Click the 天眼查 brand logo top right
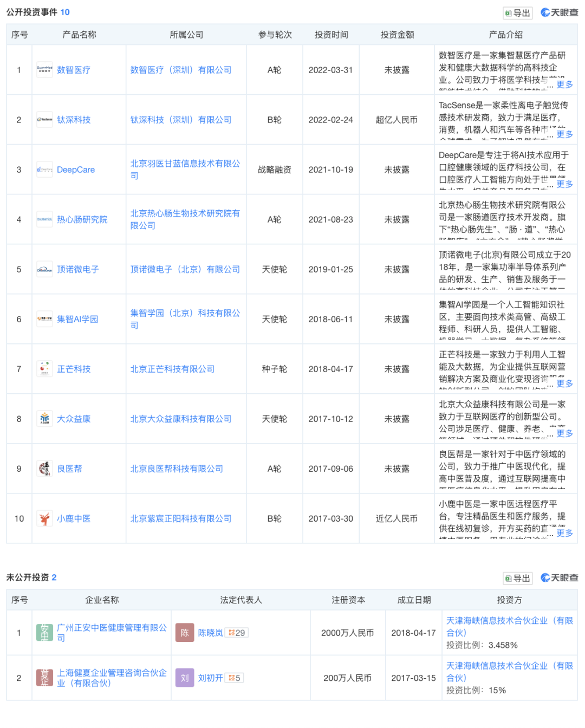The width and height of the screenshot is (585, 728). tap(558, 12)
